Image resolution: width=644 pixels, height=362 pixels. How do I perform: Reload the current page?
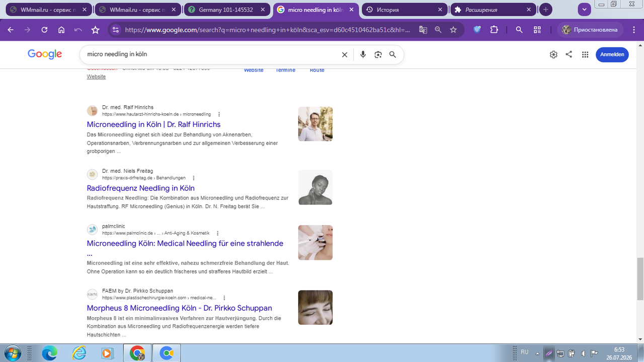44,30
